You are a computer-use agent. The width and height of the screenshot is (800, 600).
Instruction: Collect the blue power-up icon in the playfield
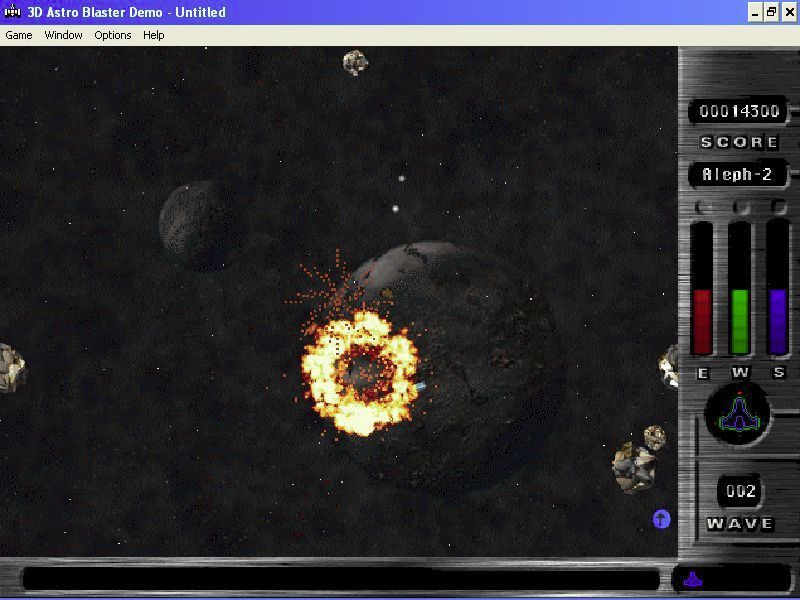tap(659, 520)
